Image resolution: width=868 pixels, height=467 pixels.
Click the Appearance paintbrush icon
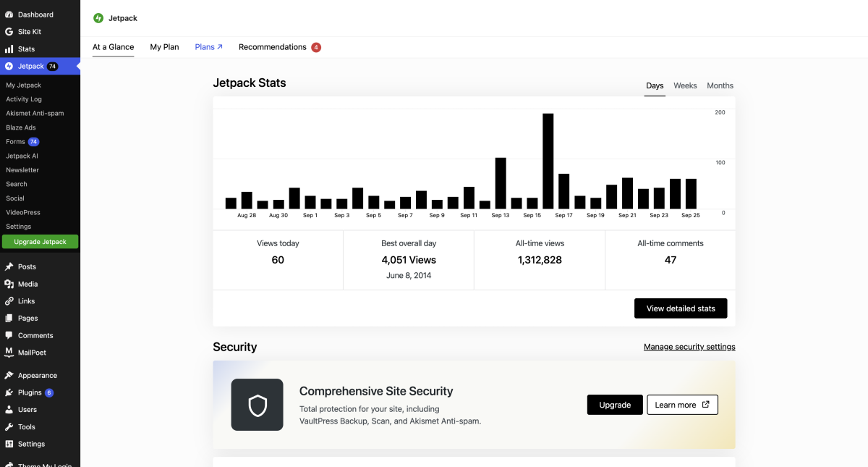coord(9,375)
